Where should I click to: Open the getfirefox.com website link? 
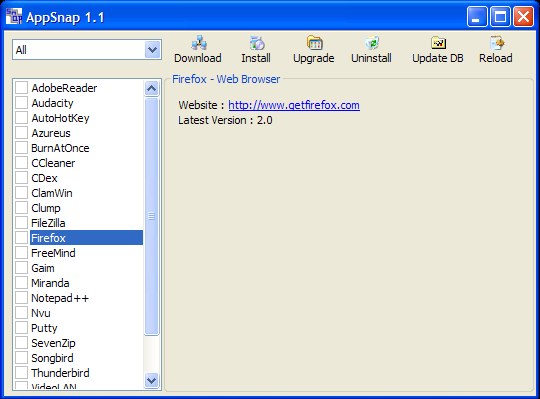[294, 105]
